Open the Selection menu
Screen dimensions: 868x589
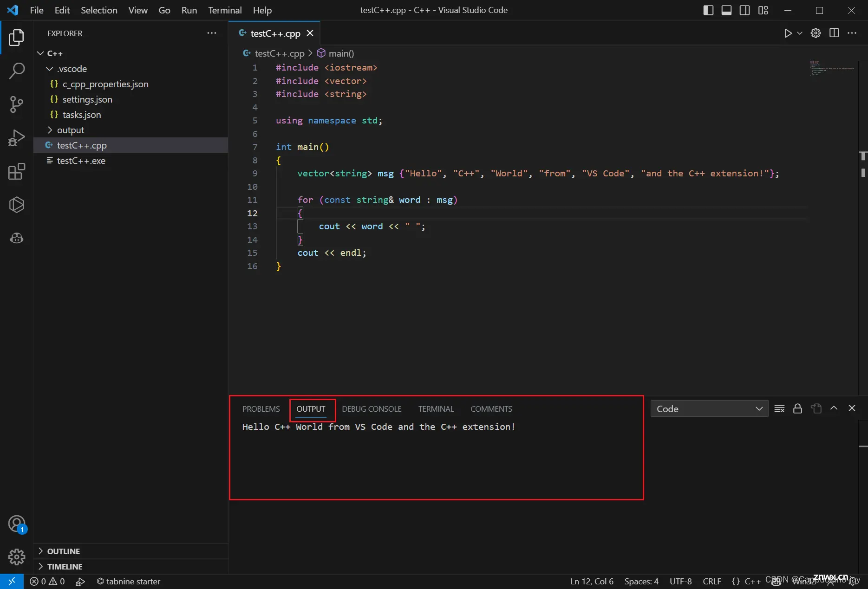pyautogui.click(x=99, y=10)
